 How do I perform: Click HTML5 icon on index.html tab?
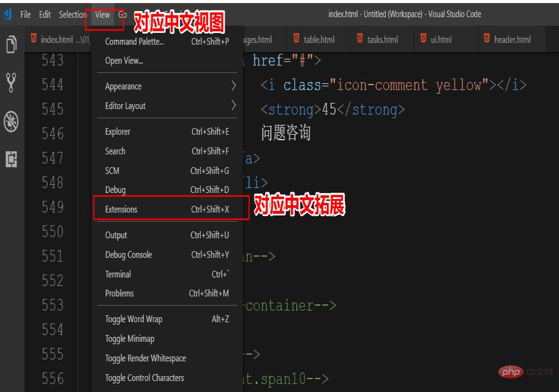point(34,39)
